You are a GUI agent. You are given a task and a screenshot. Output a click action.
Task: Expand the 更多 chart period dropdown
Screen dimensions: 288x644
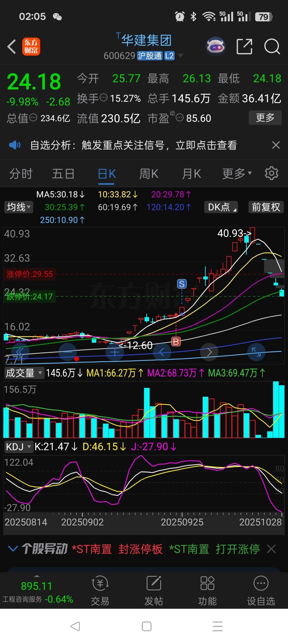[237, 174]
